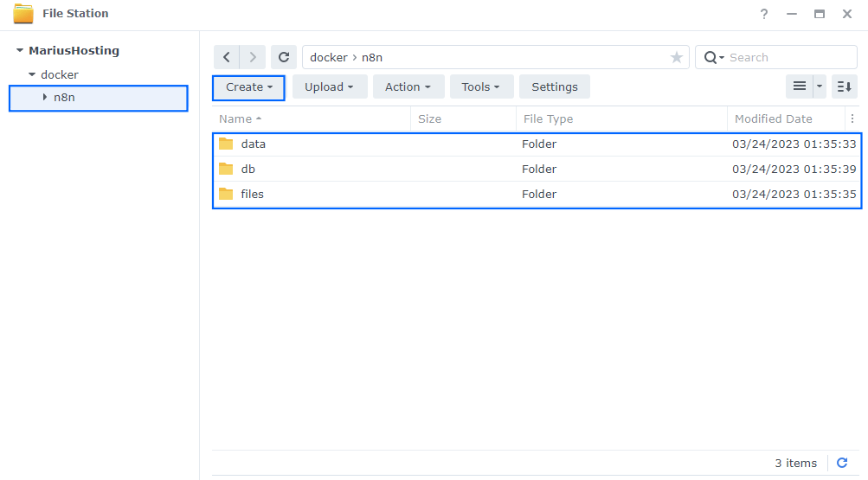The height and width of the screenshot is (480, 868).
Task: Click Folder type in files row
Action: tap(538, 194)
